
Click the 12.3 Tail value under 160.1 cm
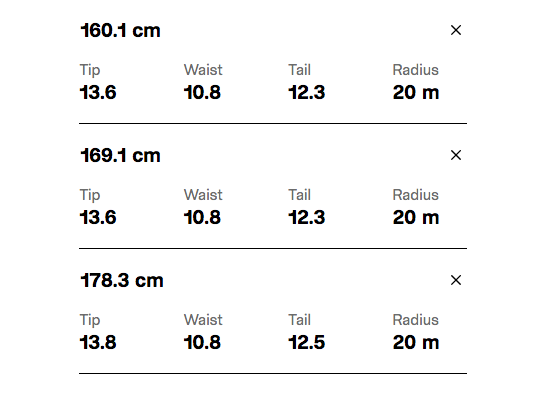click(x=307, y=93)
